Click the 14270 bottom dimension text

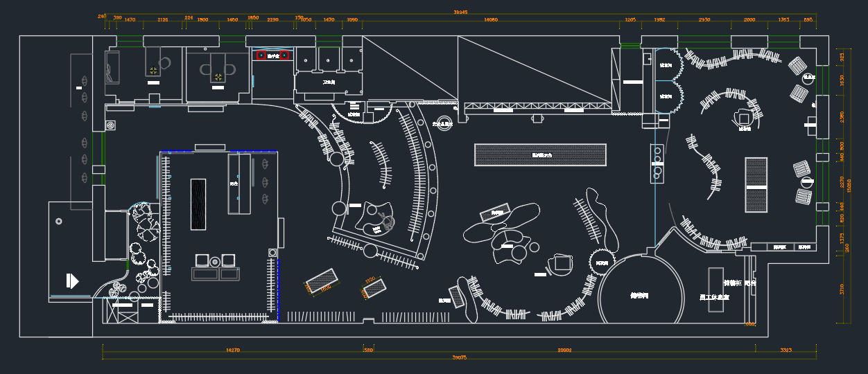(233, 350)
